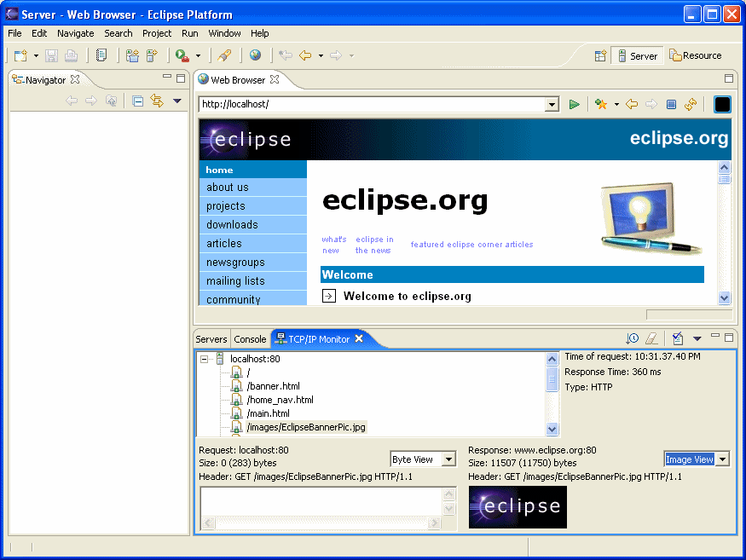Select /home_nav.html in request tree
The image size is (746, 560).
(x=280, y=400)
